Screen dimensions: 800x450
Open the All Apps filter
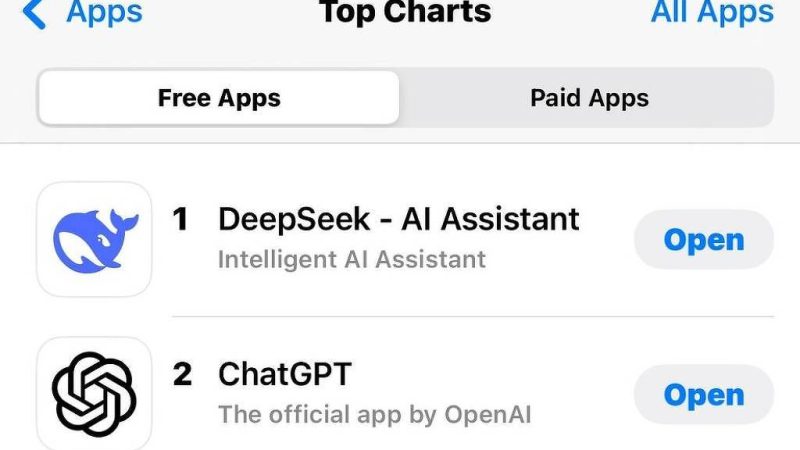(712, 13)
